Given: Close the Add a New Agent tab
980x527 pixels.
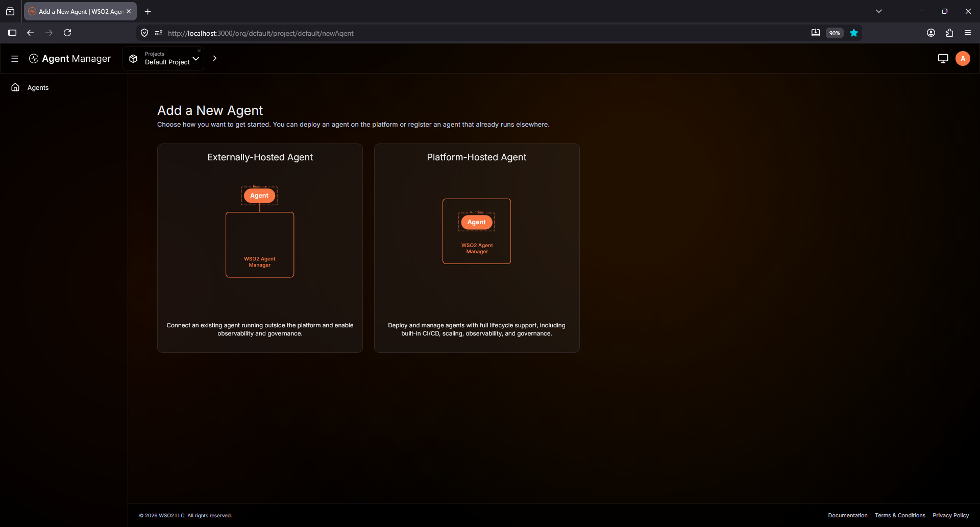Looking at the screenshot, I should click(129, 11).
